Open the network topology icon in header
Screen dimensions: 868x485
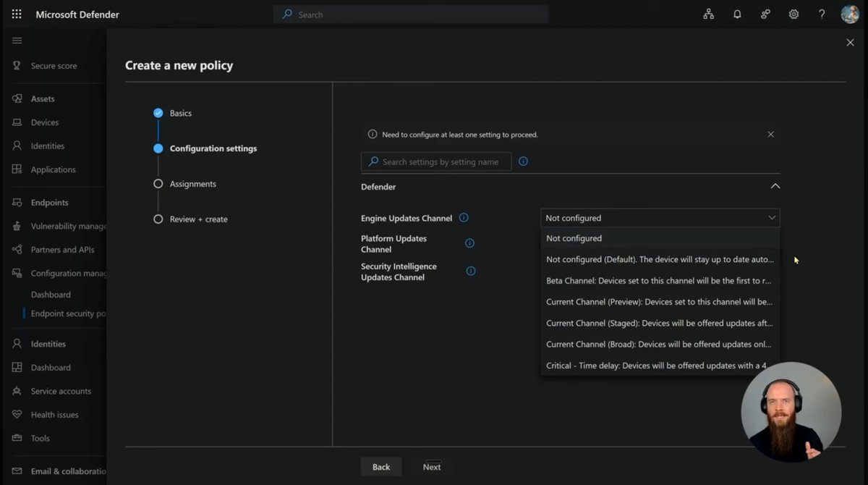pos(709,14)
